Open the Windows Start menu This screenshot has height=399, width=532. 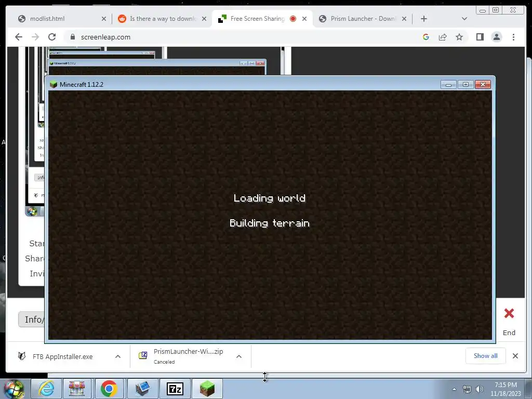(x=14, y=389)
